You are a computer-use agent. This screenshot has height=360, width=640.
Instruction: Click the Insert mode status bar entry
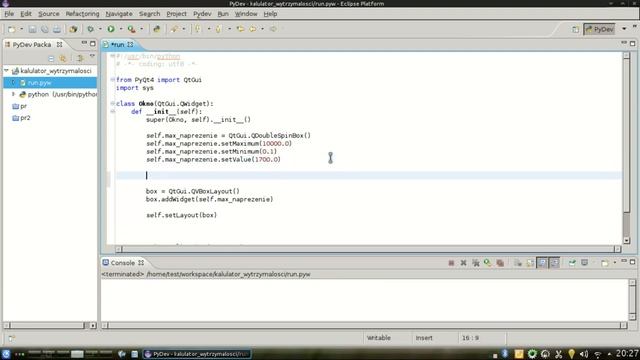[424, 338]
